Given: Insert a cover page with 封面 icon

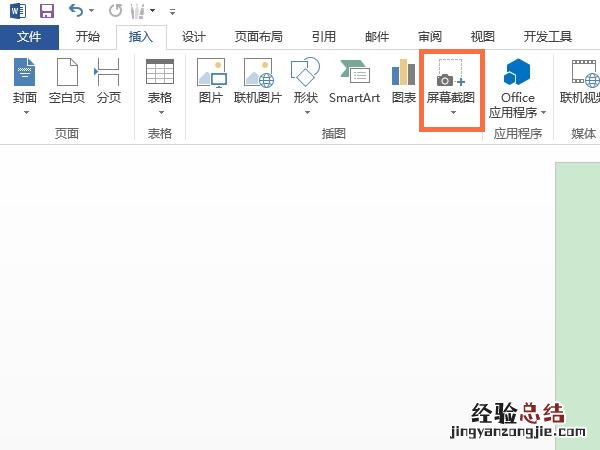Looking at the screenshot, I should coord(25,72).
